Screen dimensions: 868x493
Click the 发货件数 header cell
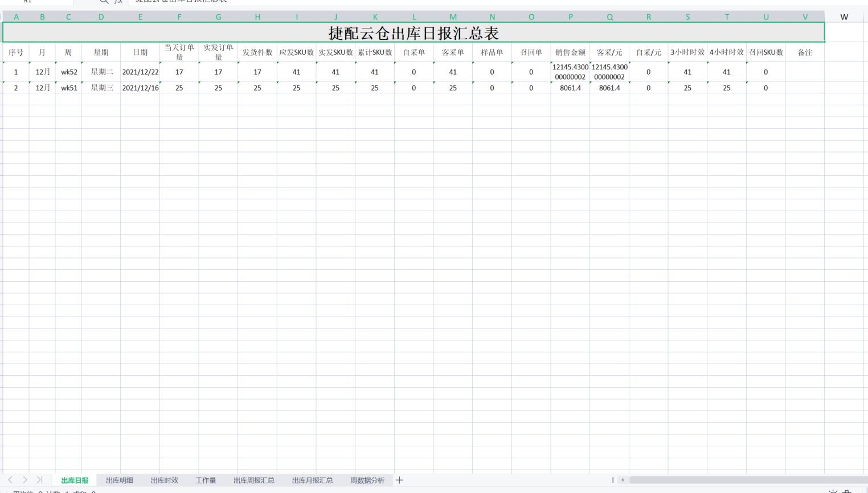pos(257,52)
